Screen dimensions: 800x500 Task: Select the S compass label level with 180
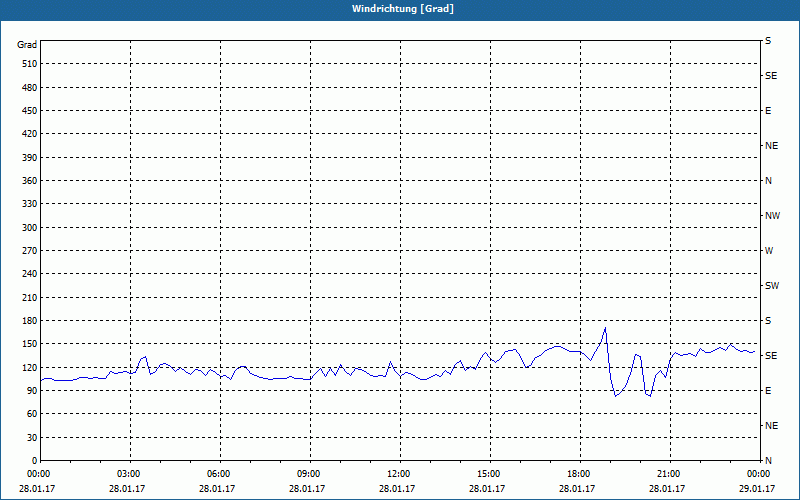pos(768,321)
